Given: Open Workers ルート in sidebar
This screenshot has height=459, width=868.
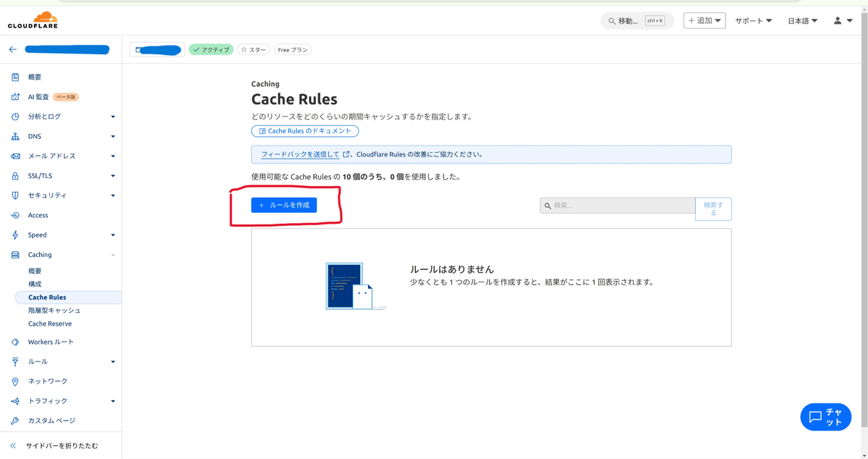Looking at the screenshot, I should pos(51,342).
